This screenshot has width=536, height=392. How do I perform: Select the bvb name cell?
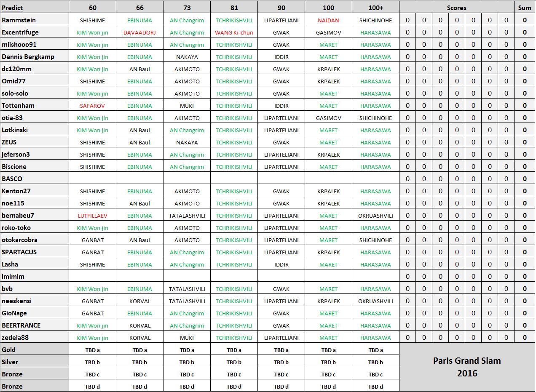[35, 288]
